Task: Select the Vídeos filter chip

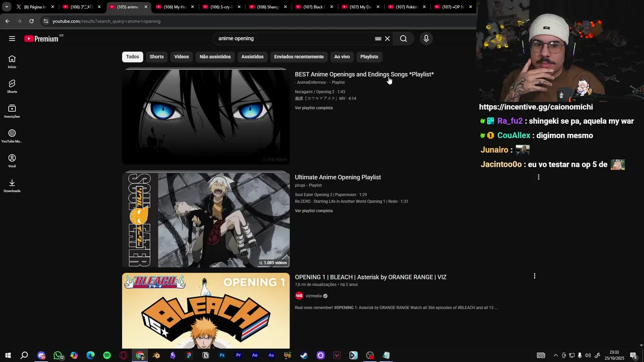Action: pyautogui.click(x=182, y=57)
